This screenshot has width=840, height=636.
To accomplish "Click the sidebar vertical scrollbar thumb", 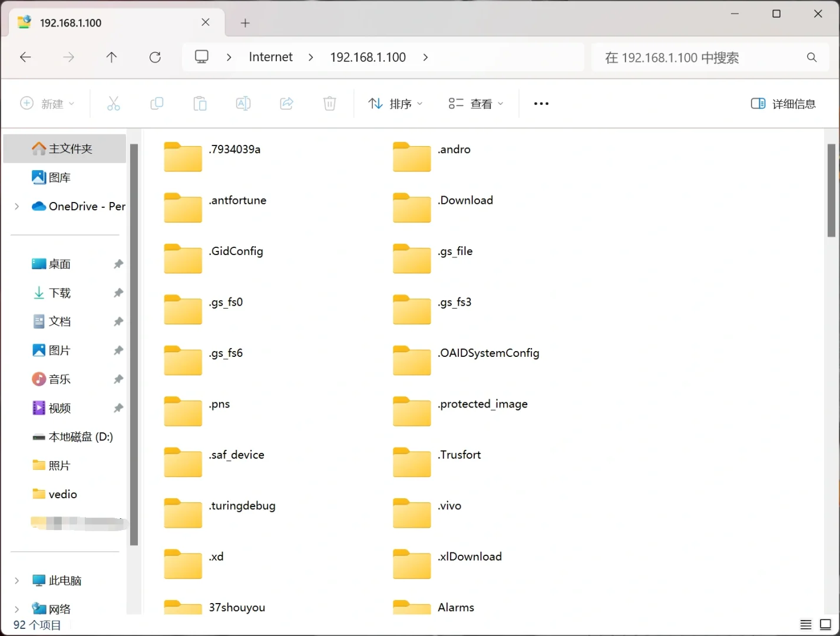I will (134, 344).
